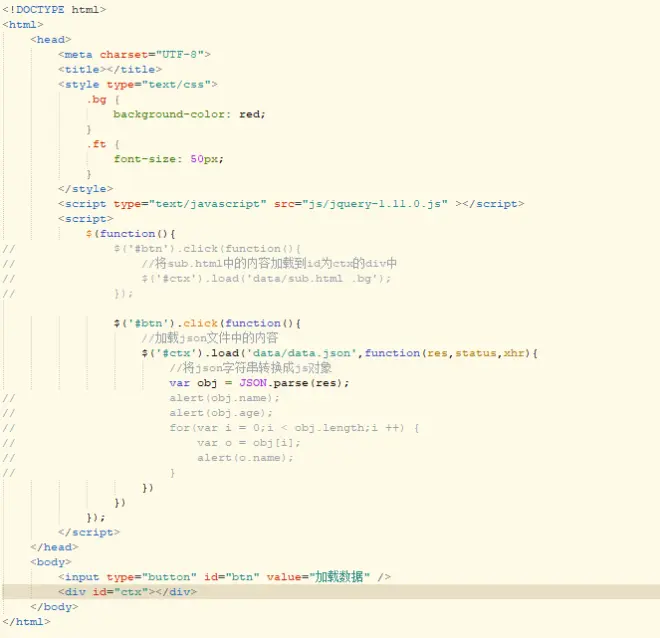Click the final '});' closing the ready function
Screen dimensions: 660x638
(x=96, y=518)
